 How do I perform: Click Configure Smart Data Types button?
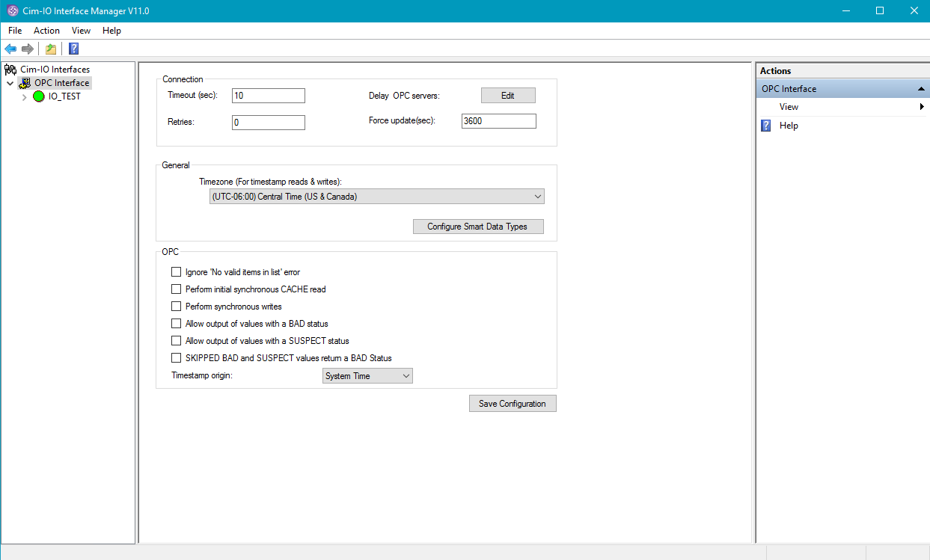click(x=478, y=227)
